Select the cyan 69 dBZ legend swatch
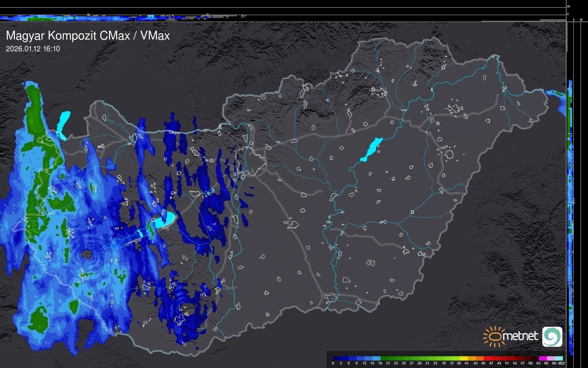This screenshot has width=588, height=368. (559, 359)
